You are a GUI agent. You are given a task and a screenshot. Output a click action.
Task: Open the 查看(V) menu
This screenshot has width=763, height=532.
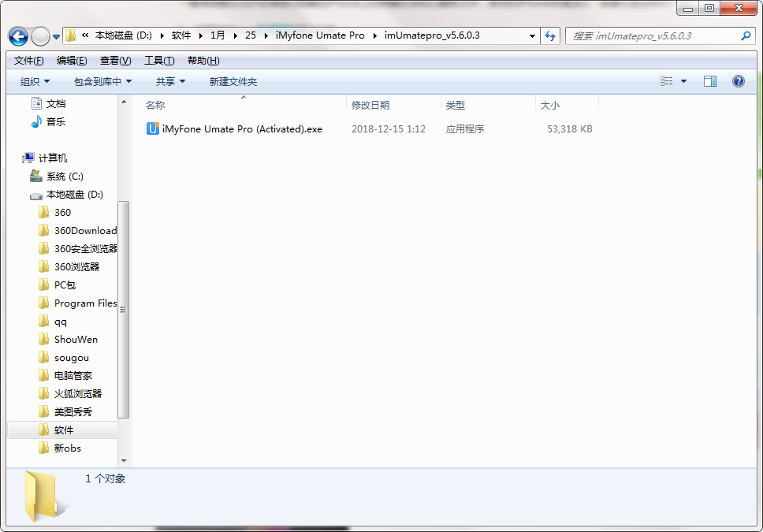coord(115,61)
